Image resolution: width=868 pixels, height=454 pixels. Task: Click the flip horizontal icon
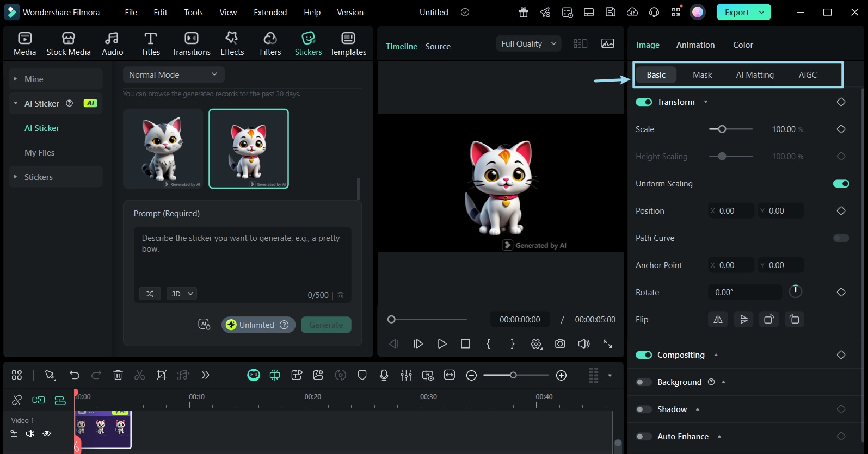718,319
